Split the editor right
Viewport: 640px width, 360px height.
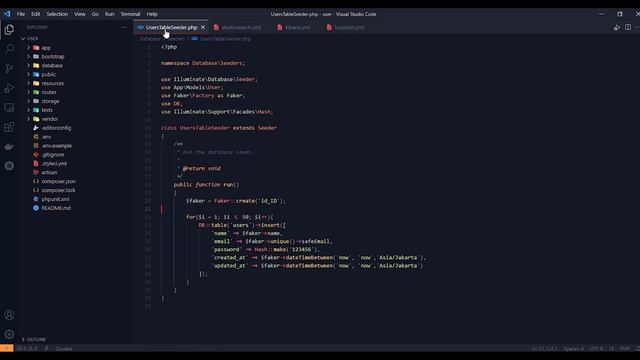pyautogui.click(x=628, y=27)
